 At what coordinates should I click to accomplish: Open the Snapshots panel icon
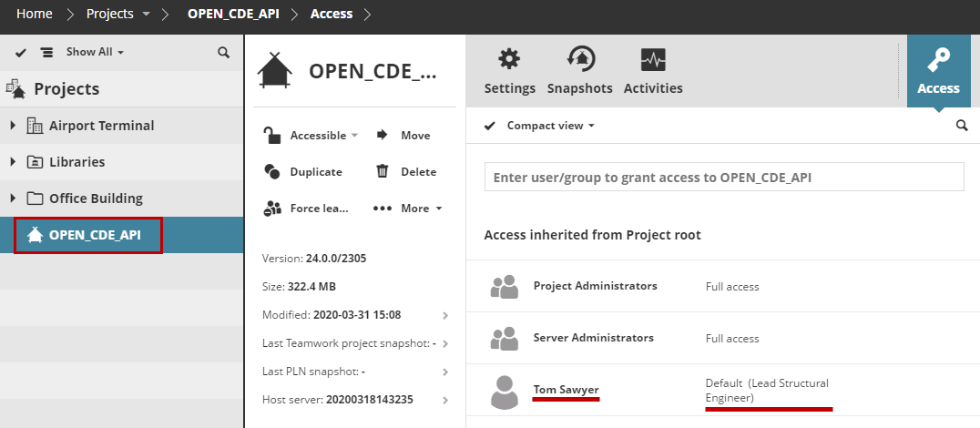[580, 60]
